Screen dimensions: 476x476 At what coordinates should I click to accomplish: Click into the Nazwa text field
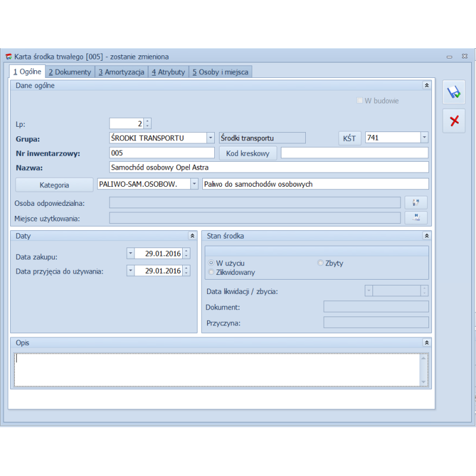pyautogui.click(x=268, y=168)
